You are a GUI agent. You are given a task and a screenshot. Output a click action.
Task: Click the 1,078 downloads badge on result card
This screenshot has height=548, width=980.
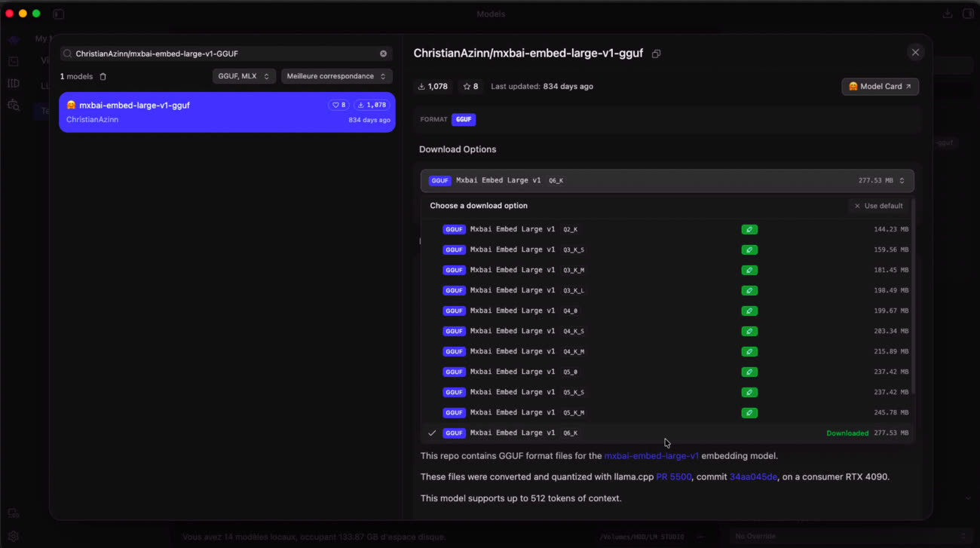click(372, 106)
